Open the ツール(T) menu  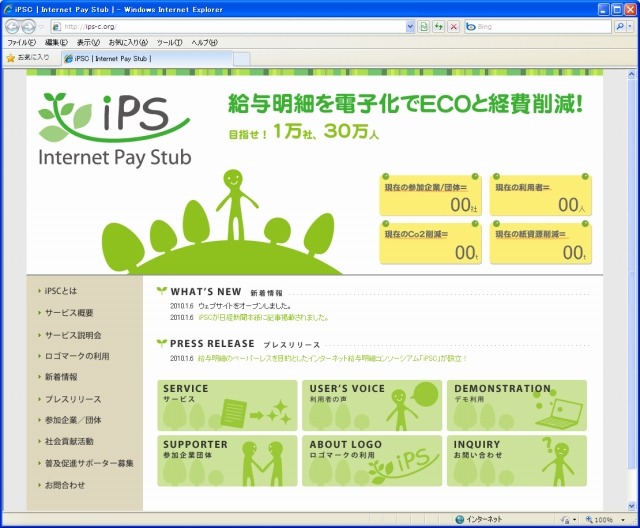click(x=169, y=42)
